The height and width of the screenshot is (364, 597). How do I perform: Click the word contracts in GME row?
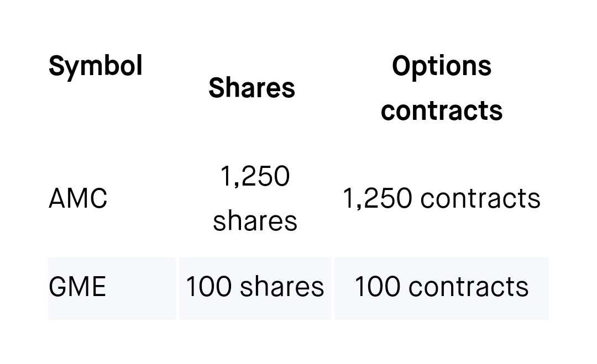pos(469,287)
